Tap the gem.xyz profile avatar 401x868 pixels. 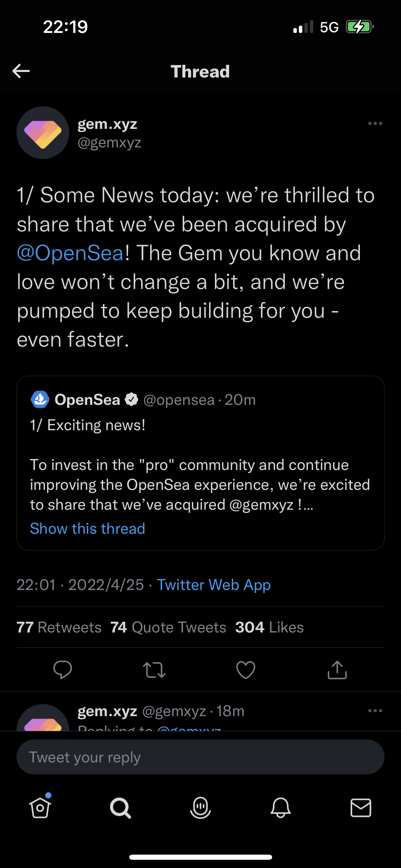(x=43, y=133)
